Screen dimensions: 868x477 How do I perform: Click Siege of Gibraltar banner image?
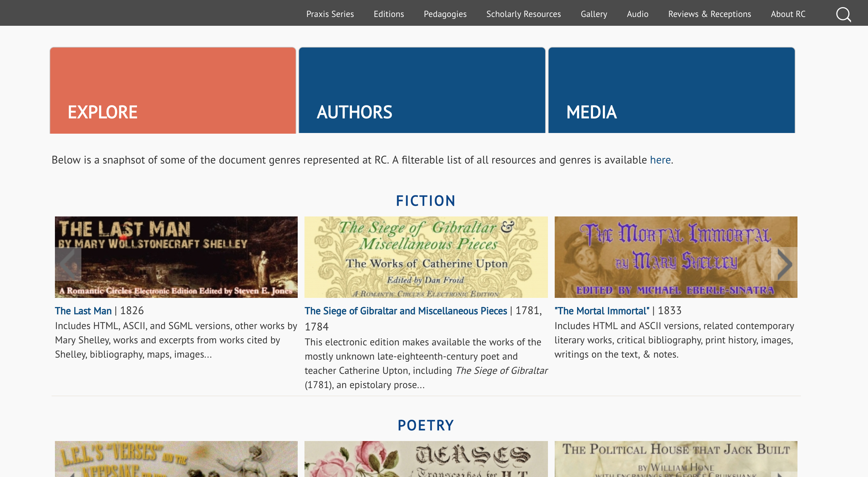pyautogui.click(x=426, y=257)
